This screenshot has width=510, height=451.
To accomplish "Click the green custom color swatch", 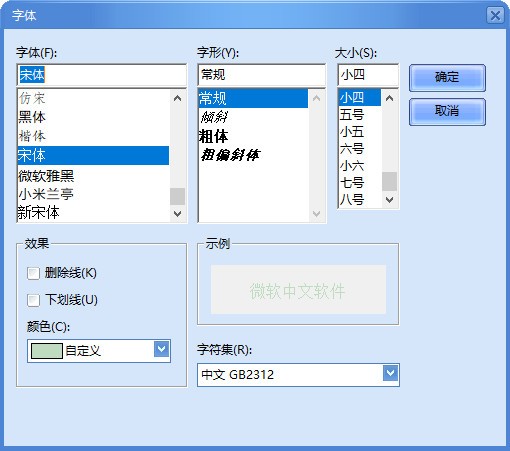I will click(47, 351).
